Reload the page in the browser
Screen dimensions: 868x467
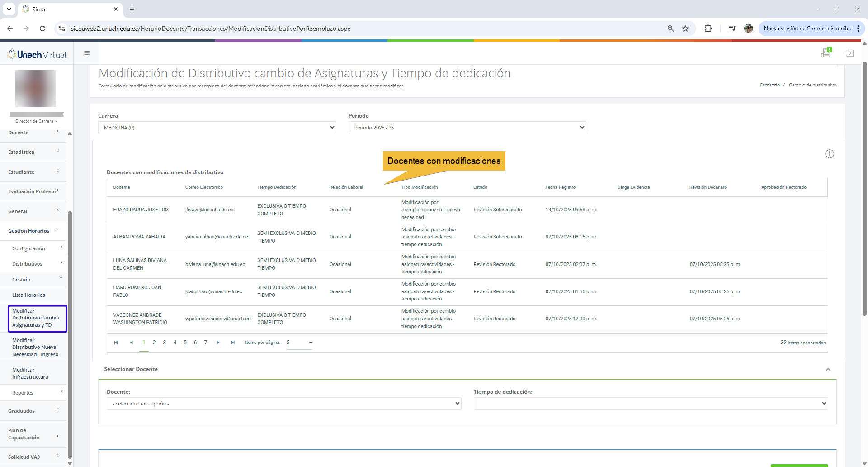[42, 29]
